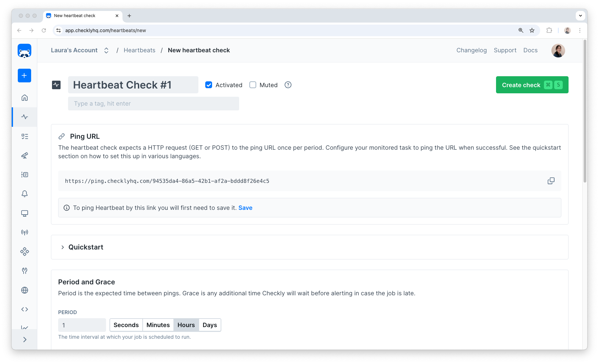Image resolution: width=599 pixels, height=364 pixels.
Task: Open the help tooltip next to Muted
Action: (288, 85)
